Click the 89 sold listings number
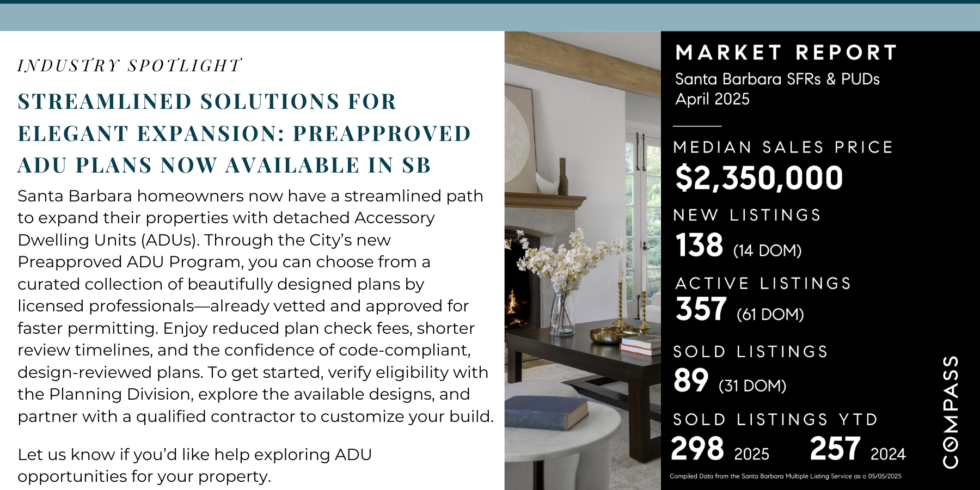The image size is (980, 490). coord(691,381)
